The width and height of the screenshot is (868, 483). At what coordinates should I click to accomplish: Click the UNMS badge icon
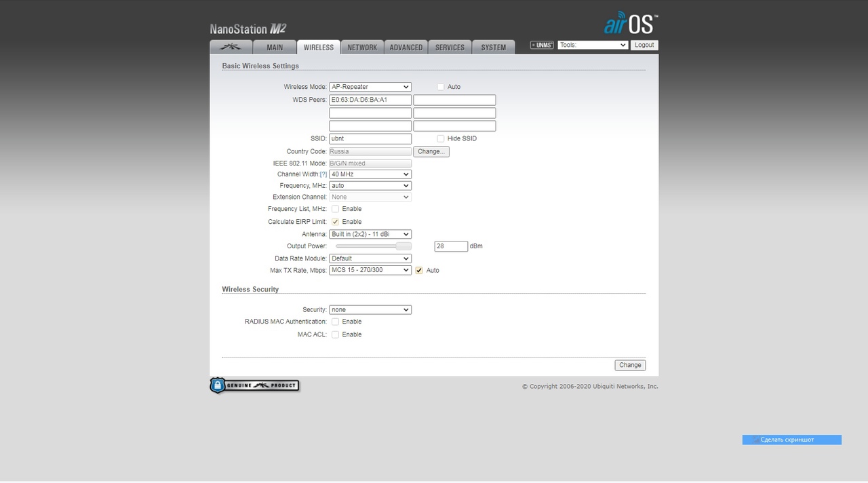(x=542, y=45)
